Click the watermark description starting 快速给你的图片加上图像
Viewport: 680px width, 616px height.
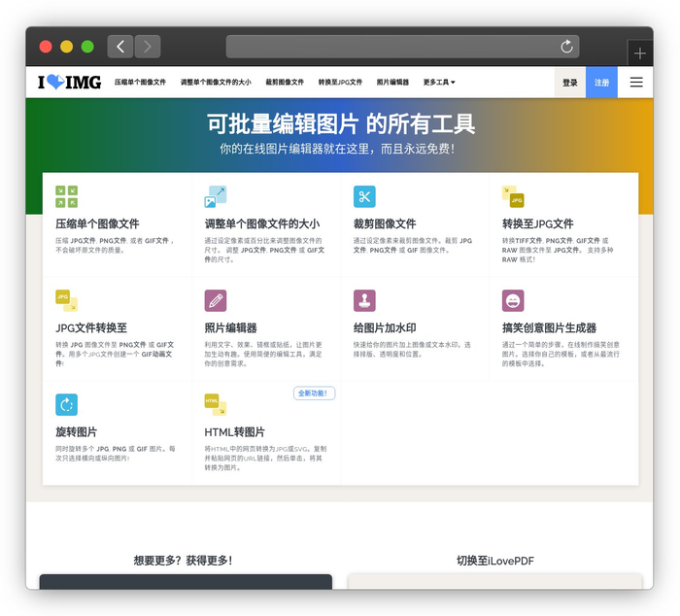[x=412, y=349]
